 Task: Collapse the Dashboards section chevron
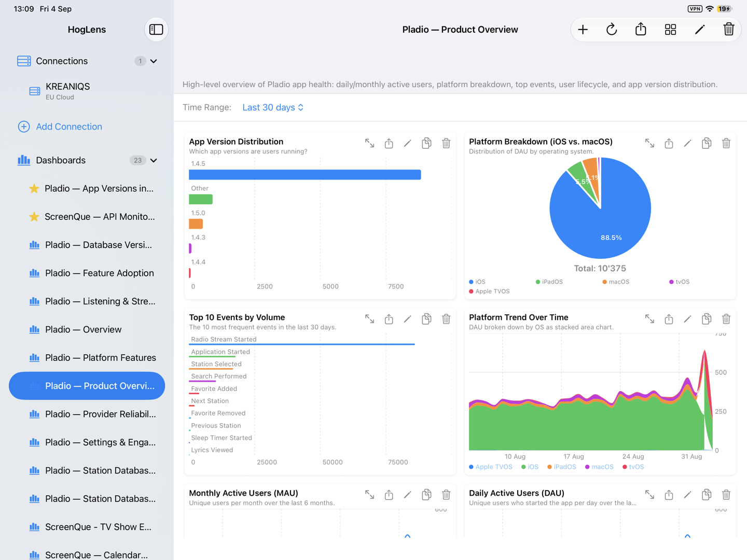click(x=154, y=160)
